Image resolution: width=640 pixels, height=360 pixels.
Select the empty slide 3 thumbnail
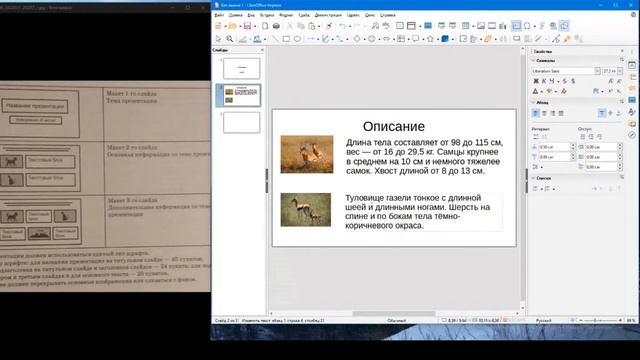pyautogui.click(x=241, y=122)
